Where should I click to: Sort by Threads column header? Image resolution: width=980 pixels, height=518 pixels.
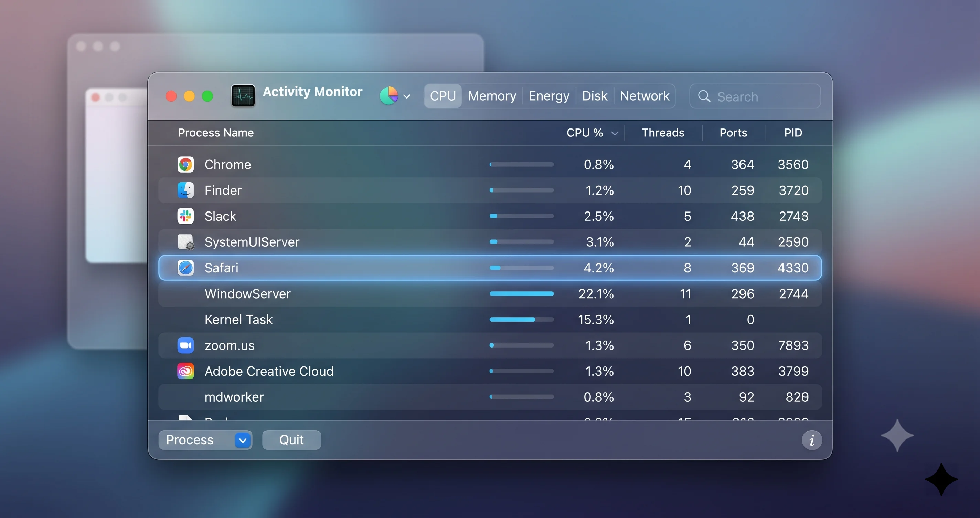pos(663,133)
